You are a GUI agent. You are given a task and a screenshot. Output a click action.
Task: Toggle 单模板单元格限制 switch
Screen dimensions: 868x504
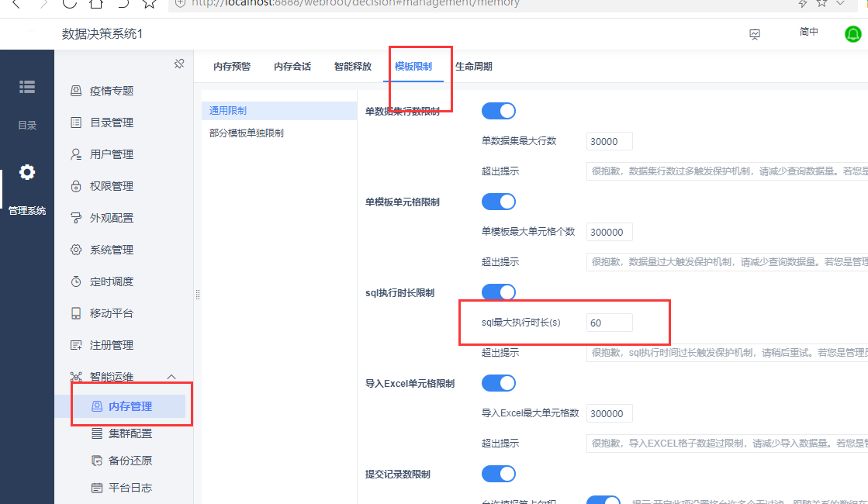(498, 202)
